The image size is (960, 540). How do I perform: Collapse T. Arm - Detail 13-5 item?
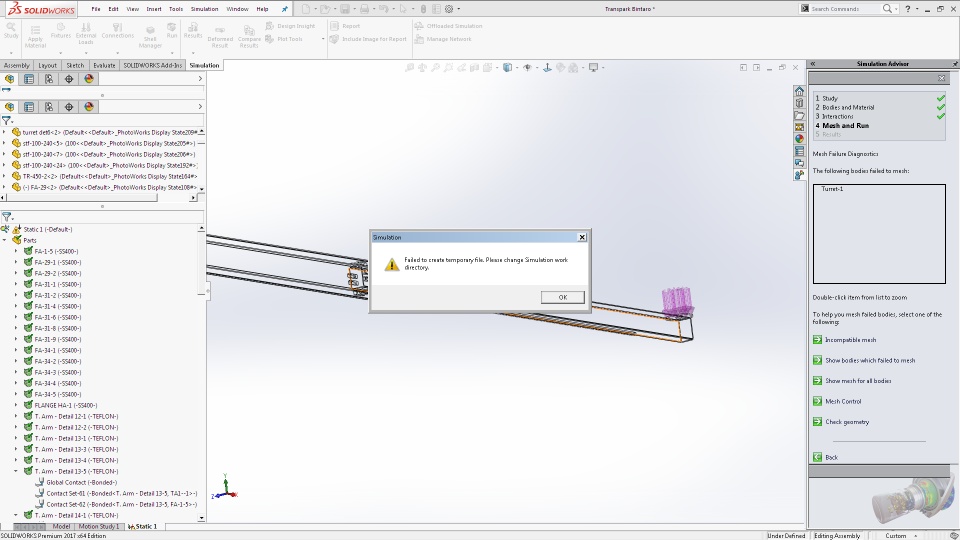(x=16, y=471)
